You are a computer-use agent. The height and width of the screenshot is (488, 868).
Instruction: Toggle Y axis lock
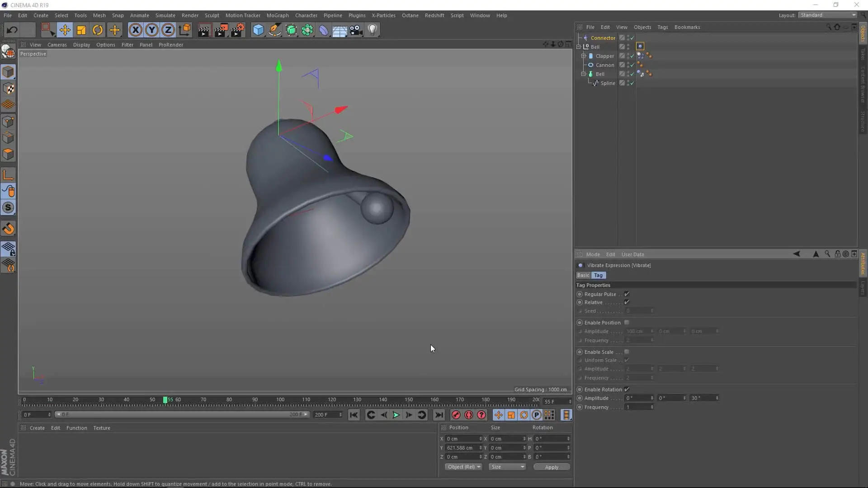coord(152,30)
